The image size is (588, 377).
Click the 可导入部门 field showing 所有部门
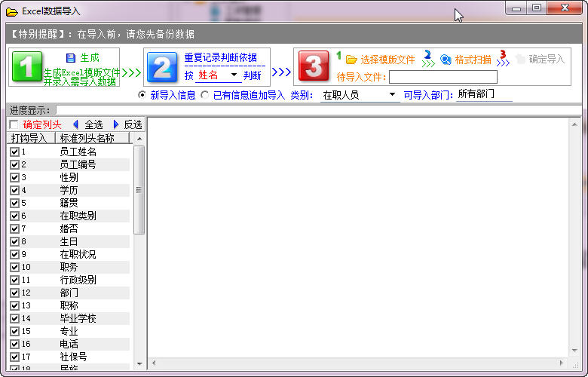coord(484,94)
